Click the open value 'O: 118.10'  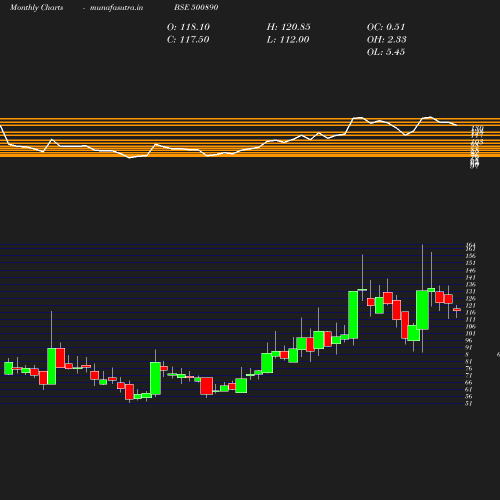tap(188, 27)
